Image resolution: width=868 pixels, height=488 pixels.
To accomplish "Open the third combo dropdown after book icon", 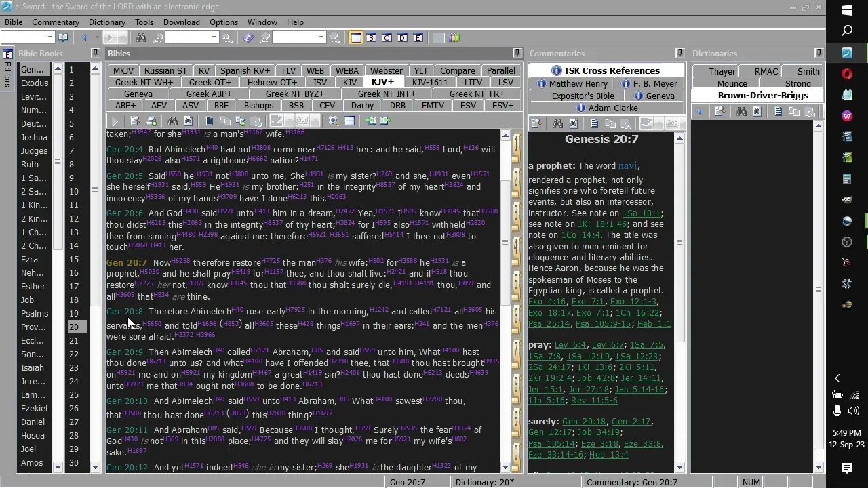I will (321, 38).
